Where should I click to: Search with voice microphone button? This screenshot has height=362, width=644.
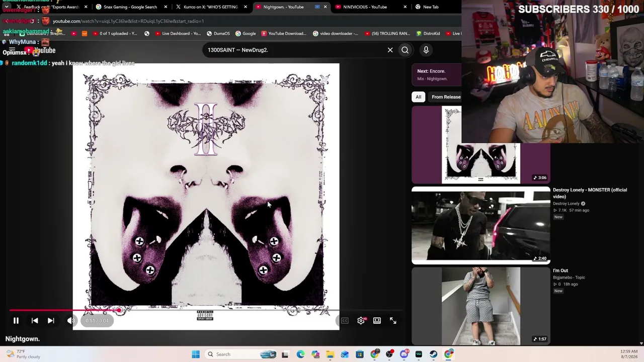(426, 50)
